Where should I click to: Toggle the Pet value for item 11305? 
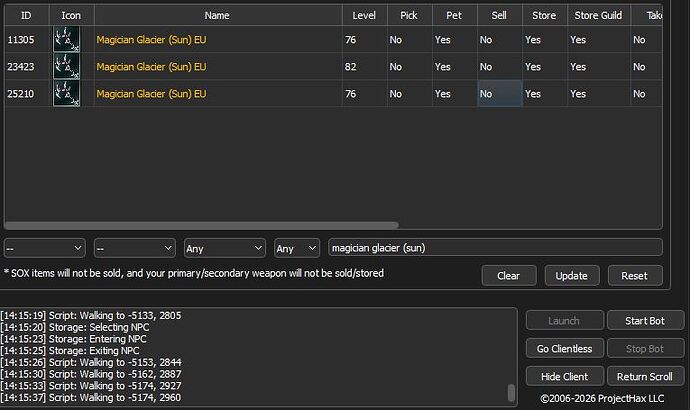(x=455, y=40)
